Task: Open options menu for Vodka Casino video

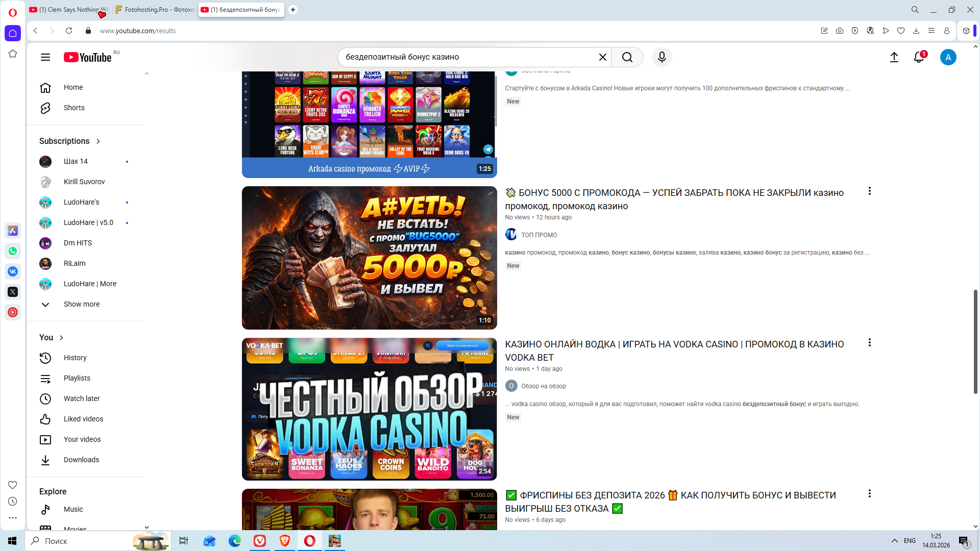Action: coord(869,343)
